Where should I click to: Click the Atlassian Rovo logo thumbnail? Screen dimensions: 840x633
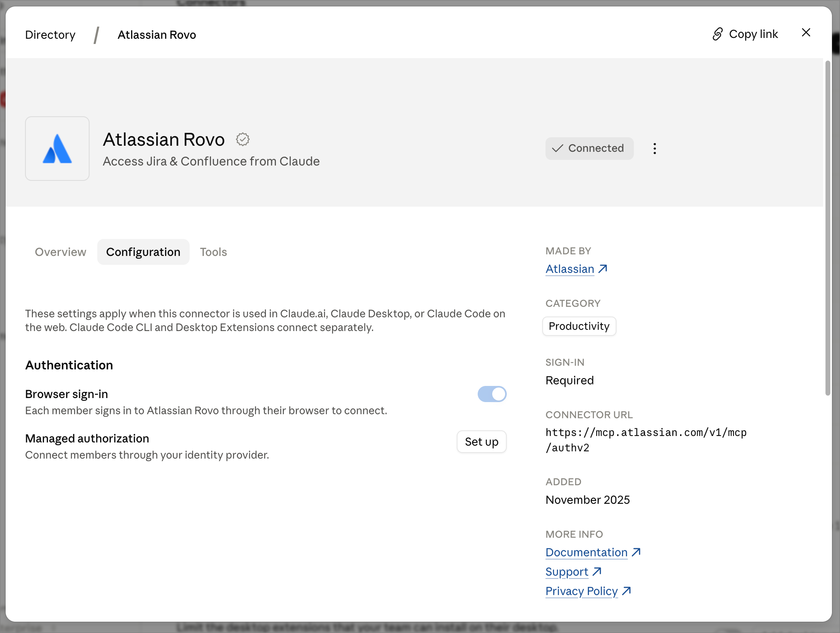point(57,149)
